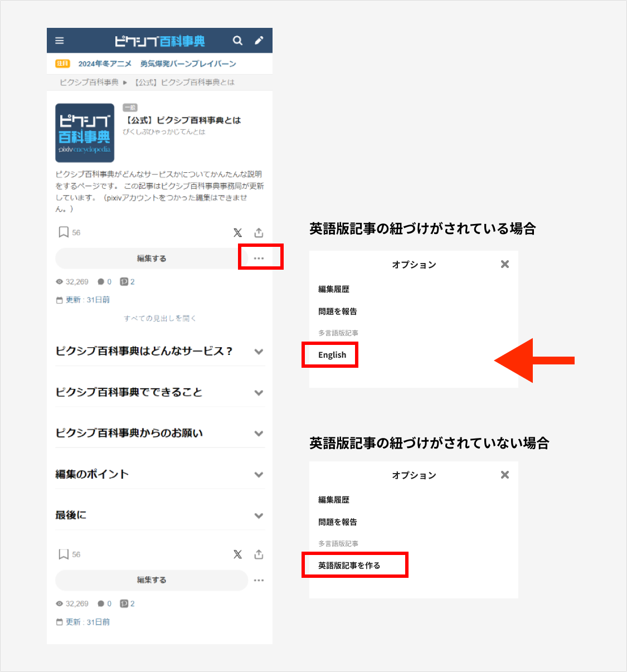This screenshot has width=627, height=672.
Task: Open the hamburger menu in header
Action: [x=60, y=41]
